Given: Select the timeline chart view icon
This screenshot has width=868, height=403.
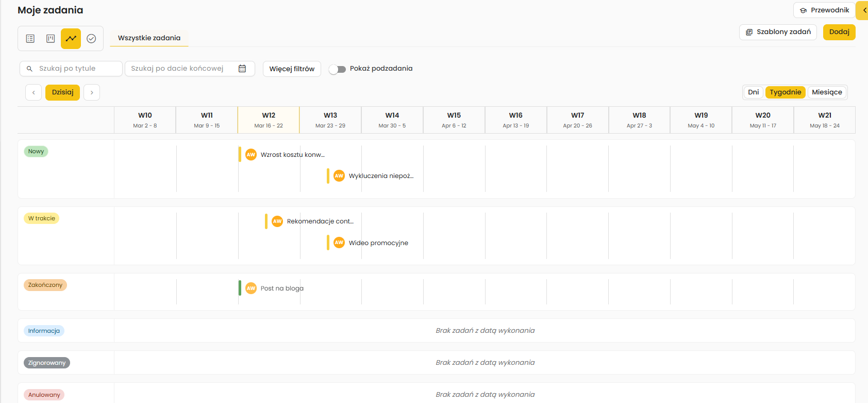Looking at the screenshot, I should coord(71,39).
